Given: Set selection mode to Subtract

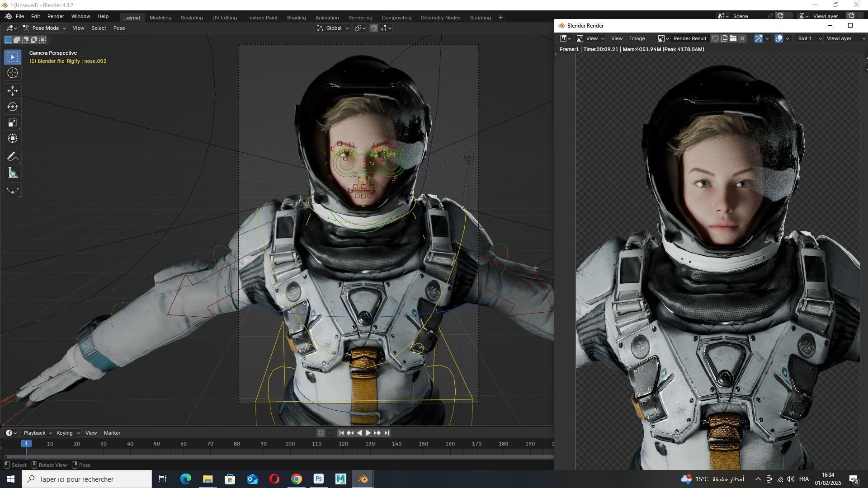Looking at the screenshot, I should click(x=25, y=40).
